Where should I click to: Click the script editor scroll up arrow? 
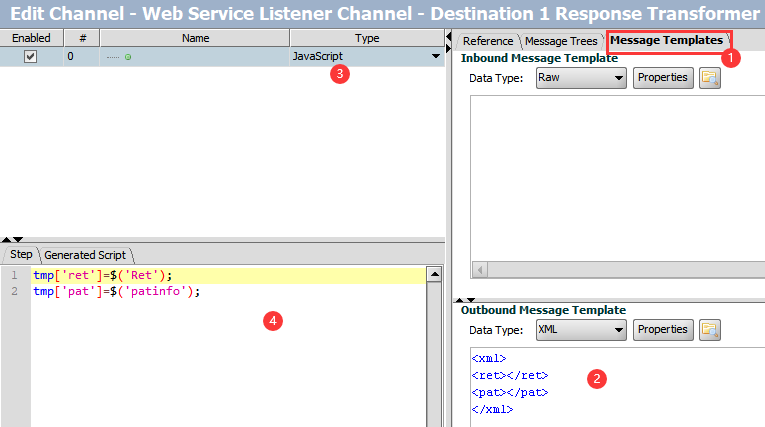(x=434, y=275)
